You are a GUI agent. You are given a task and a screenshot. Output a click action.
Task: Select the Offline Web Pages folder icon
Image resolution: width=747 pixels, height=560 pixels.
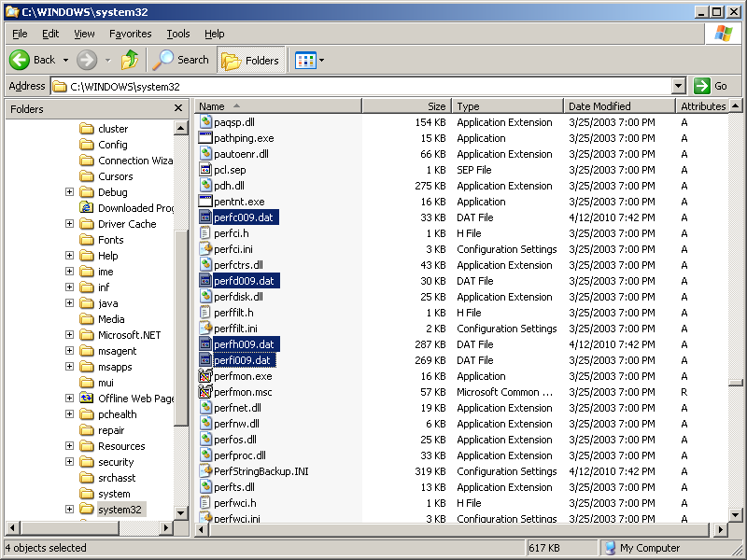[x=87, y=399]
